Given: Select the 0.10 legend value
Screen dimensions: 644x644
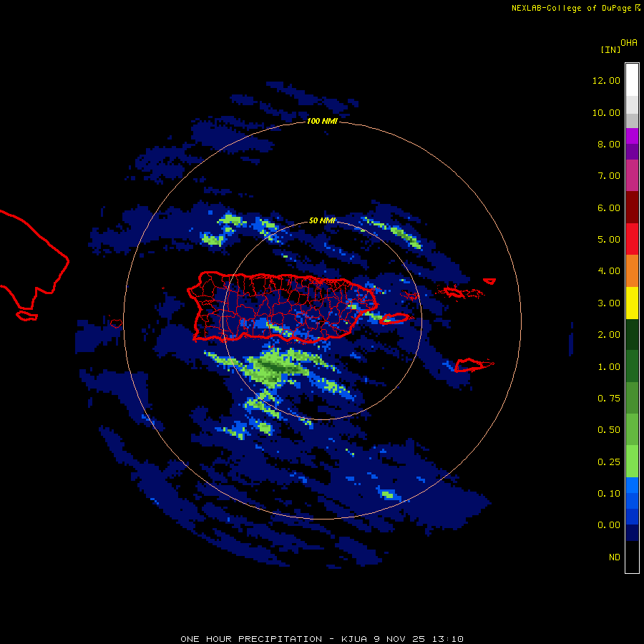Looking at the screenshot, I should click(x=609, y=494).
